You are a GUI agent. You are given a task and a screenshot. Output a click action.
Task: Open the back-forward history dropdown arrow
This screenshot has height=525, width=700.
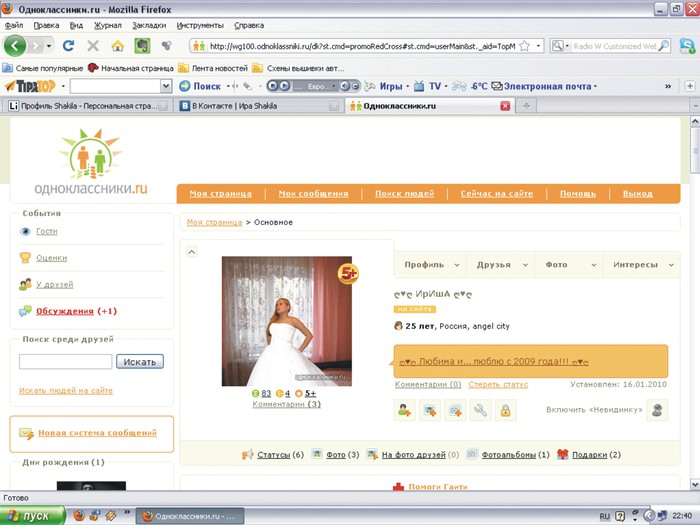point(49,46)
